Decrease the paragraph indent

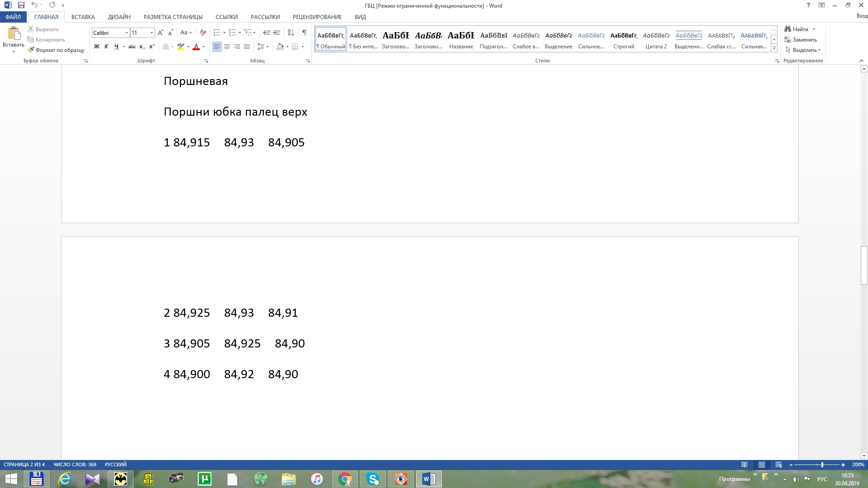(266, 33)
